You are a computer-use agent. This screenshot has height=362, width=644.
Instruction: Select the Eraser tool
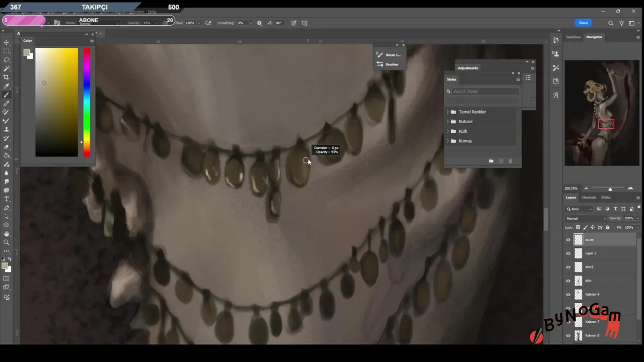click(7, 147)
